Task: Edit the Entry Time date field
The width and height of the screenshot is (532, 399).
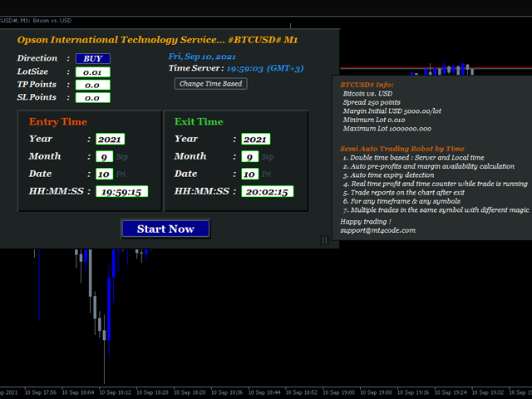Action: pyautogui.click(x=104, y=174)
